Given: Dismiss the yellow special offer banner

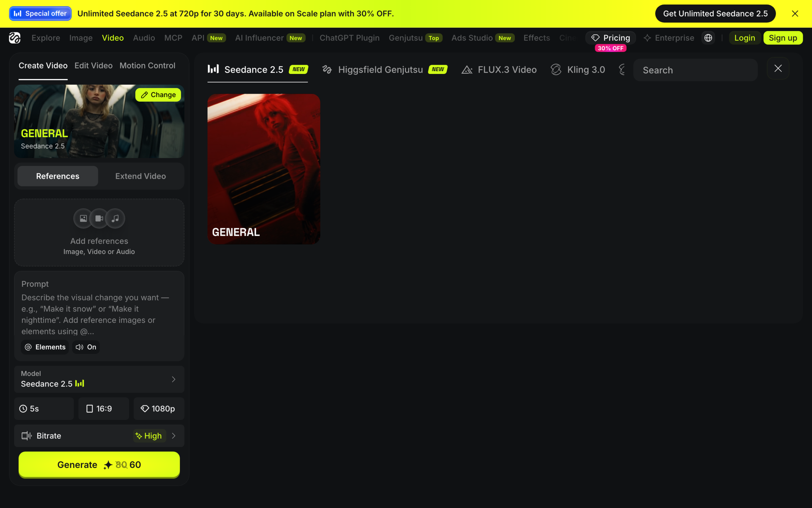Looking at the screenshot, I should pyautogui.click(x=795, y=13).
